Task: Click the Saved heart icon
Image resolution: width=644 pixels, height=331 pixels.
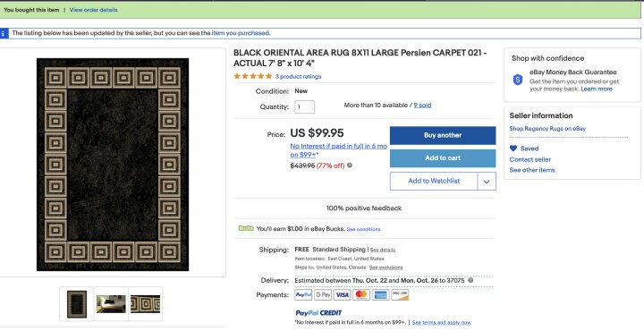Action: point(513,149)
